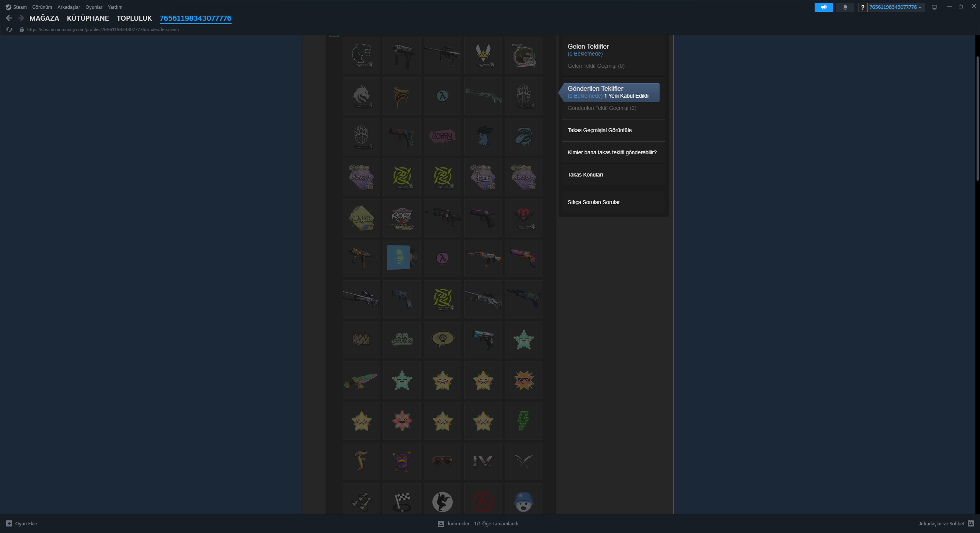Open Big Picture mode monitor icon
This screenshot has width=980, height=533.
tap(934, 7)
